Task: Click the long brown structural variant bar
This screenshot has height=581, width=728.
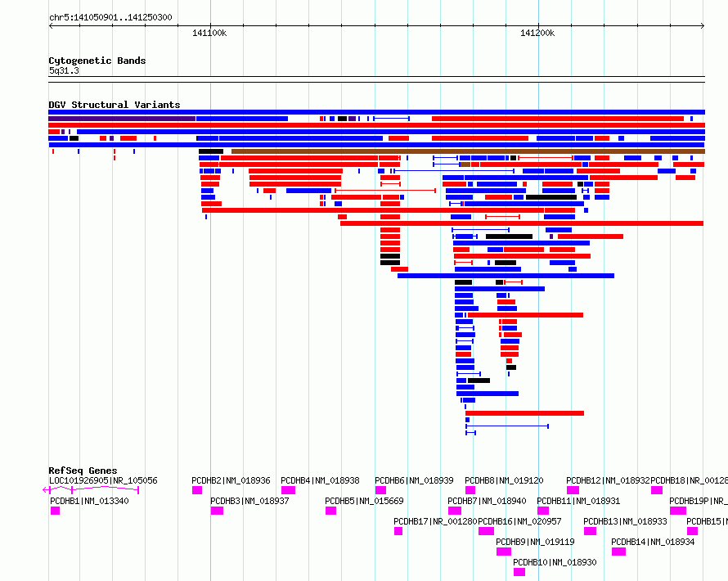Action: (468, 151)
